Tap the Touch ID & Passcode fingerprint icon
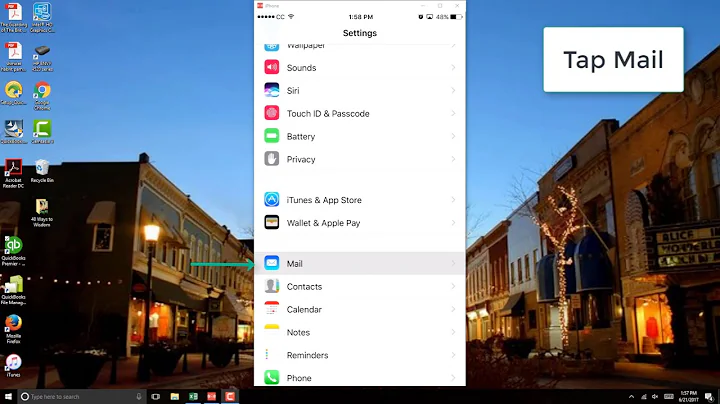720x404 pixels. click(x=271, y=113)
